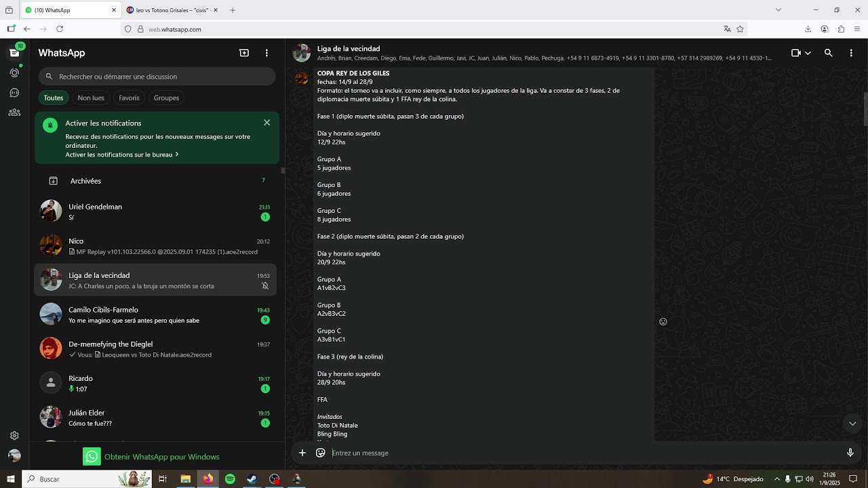
Task: List all tabs dropdown arrow
Action: pyautogui.click(x=778, y=10)
